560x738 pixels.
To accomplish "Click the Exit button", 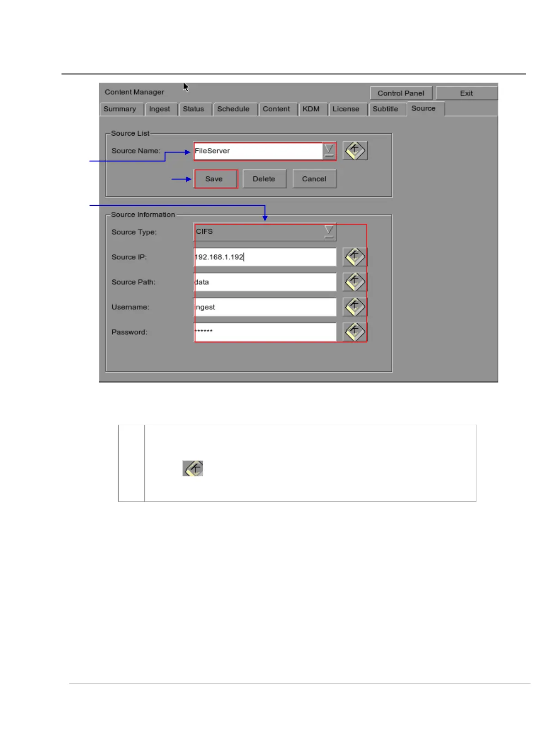I will pyautogui.click(x=466, y=93).
